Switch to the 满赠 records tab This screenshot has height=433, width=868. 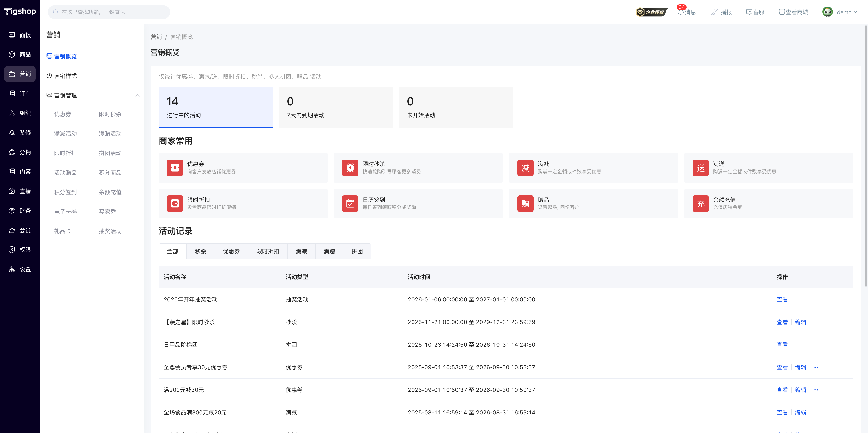click(x=329, y=251)
